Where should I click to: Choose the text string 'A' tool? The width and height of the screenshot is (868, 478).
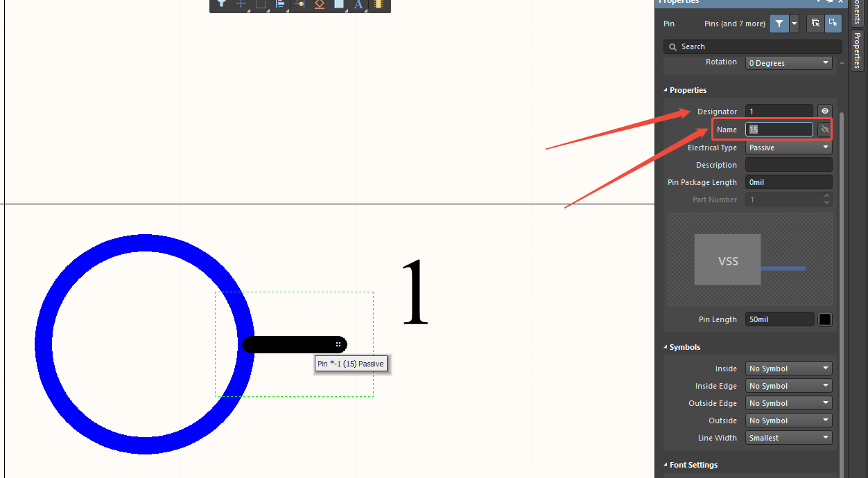tap(358, 4)
